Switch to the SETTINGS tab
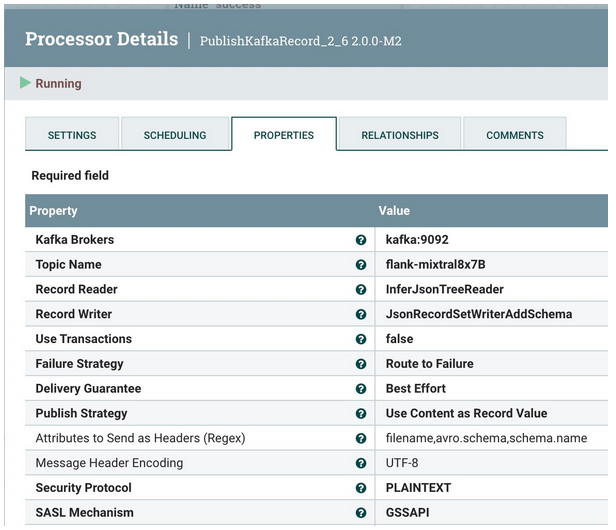The width and height of the screenshot is (616, 530). (x=72, y=135)
